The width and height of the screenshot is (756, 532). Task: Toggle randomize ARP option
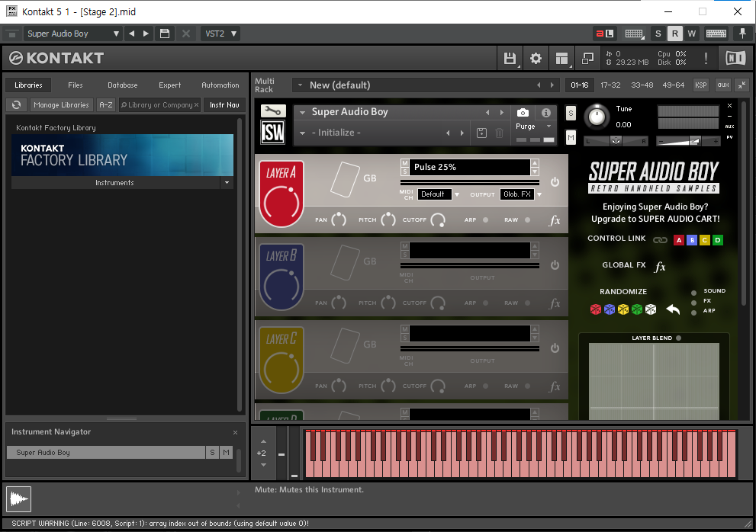pos(693,312)
